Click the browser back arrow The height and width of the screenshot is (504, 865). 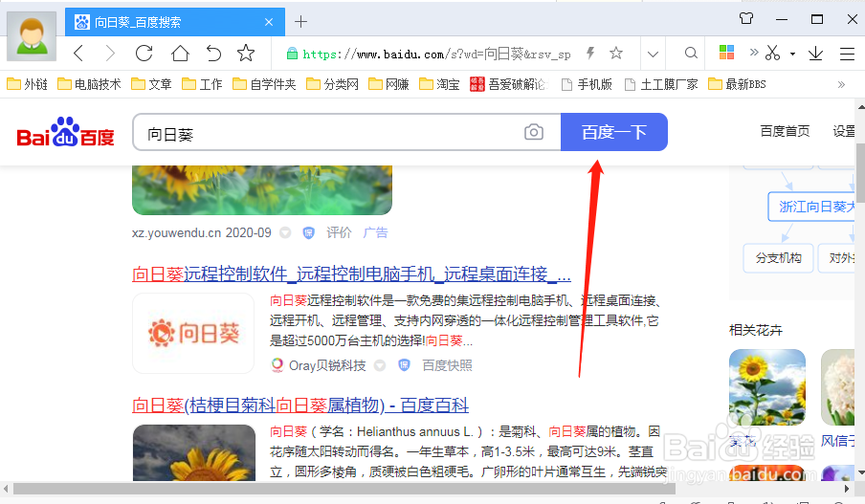coord(78,54)
